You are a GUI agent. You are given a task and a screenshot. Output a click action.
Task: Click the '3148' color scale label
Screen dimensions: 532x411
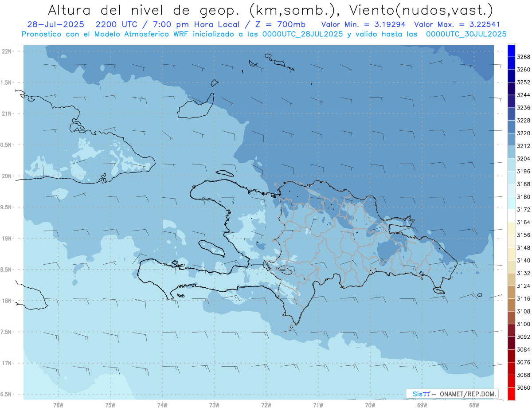524,247
